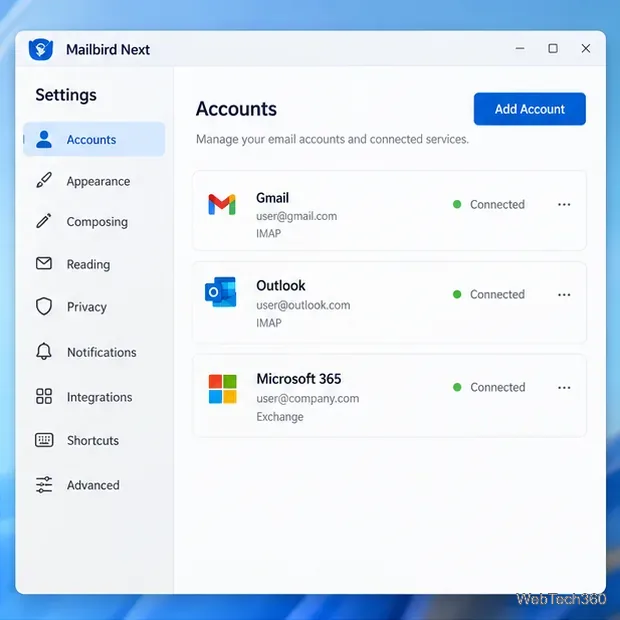The image size is (620, 620).
Task: Click the Outlook account name
Action: click(281, 285)
